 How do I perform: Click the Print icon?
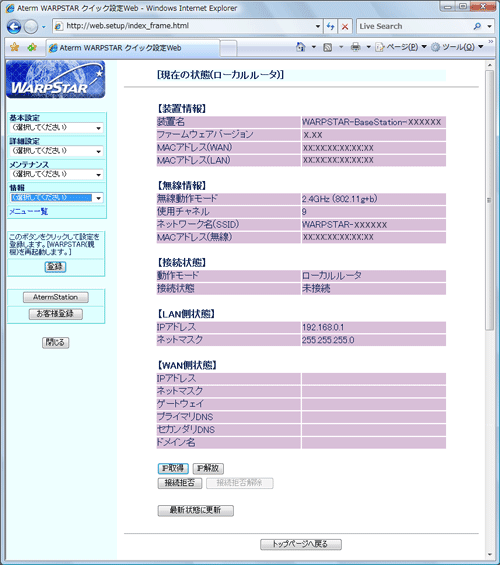click(356, 47)
